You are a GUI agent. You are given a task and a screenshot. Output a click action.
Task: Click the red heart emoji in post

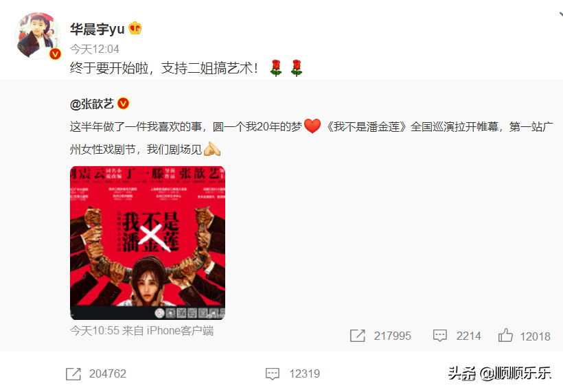(x=312, y=126)
